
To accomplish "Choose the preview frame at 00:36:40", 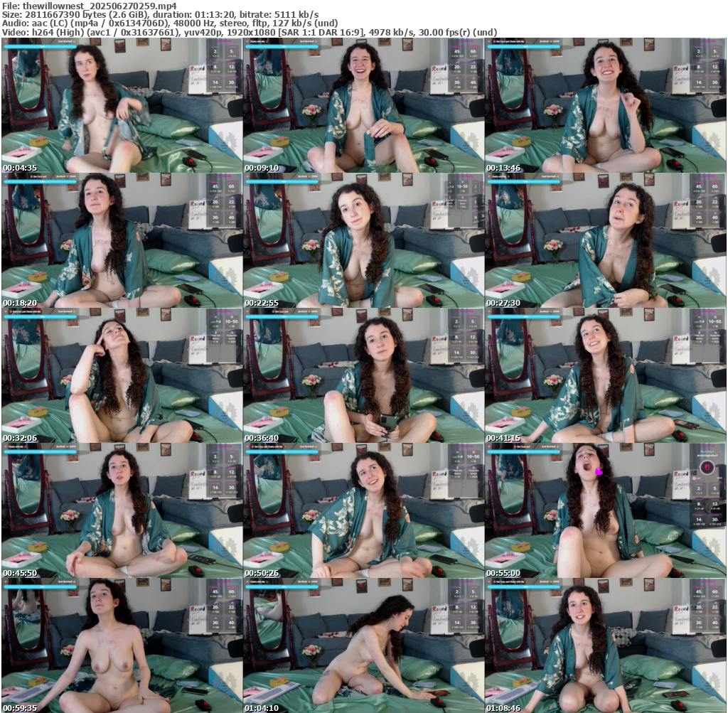I will (x=363, y=375).
